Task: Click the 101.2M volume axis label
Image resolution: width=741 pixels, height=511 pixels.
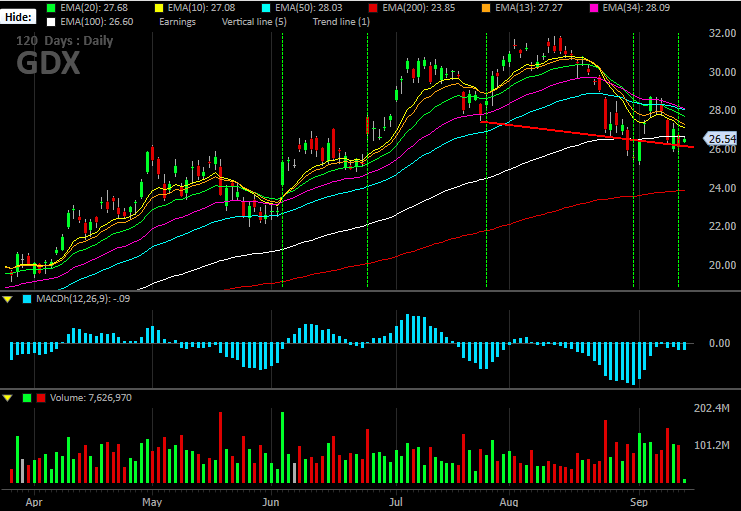Action: tap(712, 445)
